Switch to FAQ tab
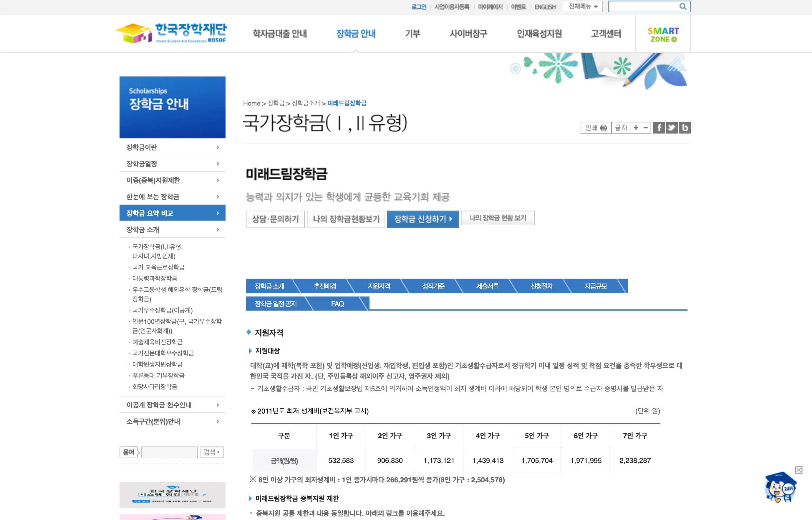The width and height of the screenshot is (812, 520). [337, 304]
